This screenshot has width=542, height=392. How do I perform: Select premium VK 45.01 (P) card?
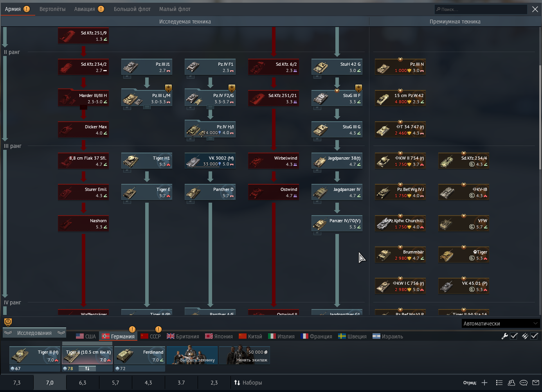pyautogui.click(x=464, y=286)
